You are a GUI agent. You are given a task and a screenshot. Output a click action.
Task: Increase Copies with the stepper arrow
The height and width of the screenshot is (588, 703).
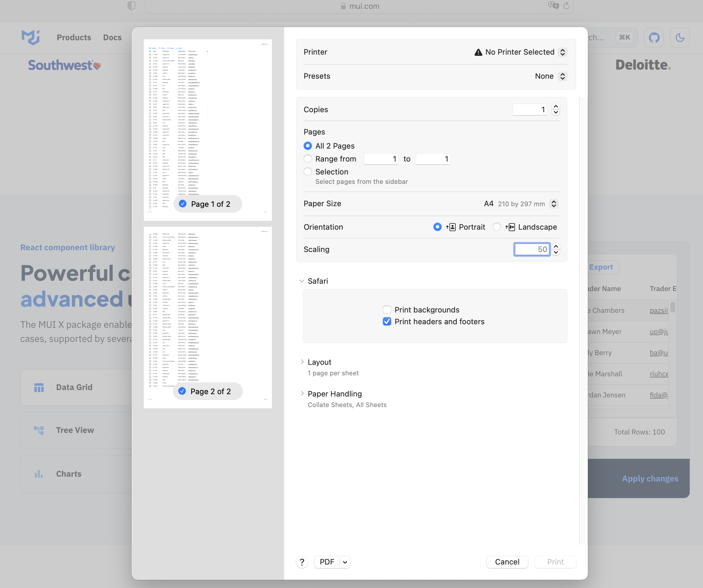(556, 107)
